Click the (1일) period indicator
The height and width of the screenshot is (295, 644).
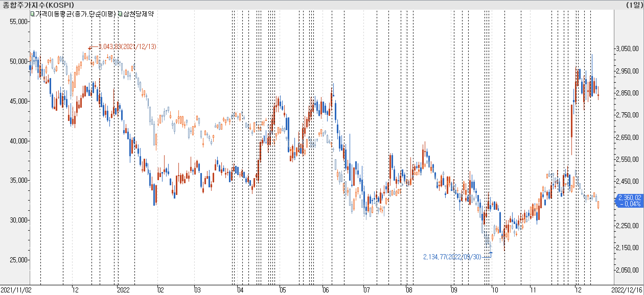634,5
